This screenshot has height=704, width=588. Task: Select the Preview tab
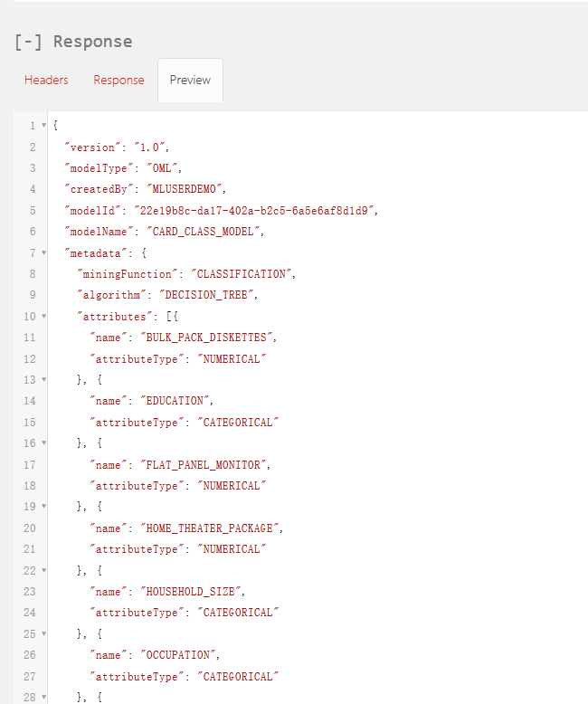190,80
